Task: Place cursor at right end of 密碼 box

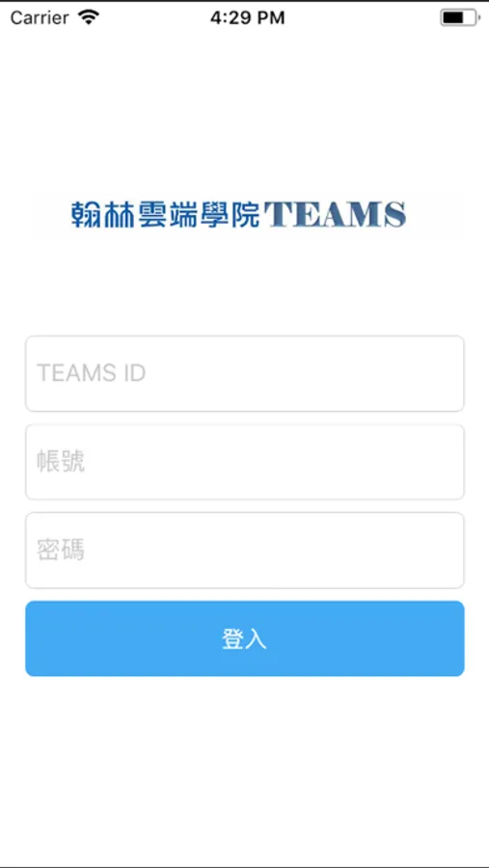Action: 451,551
